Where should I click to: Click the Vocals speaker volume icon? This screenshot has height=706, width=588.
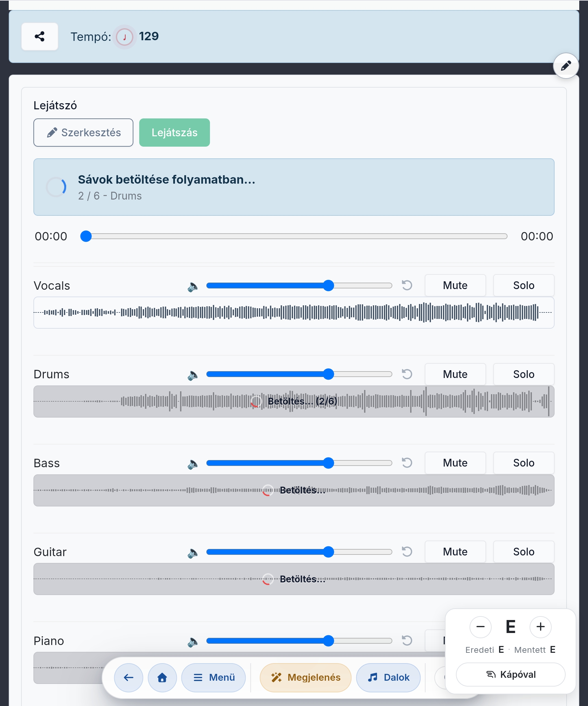[193, 286]
